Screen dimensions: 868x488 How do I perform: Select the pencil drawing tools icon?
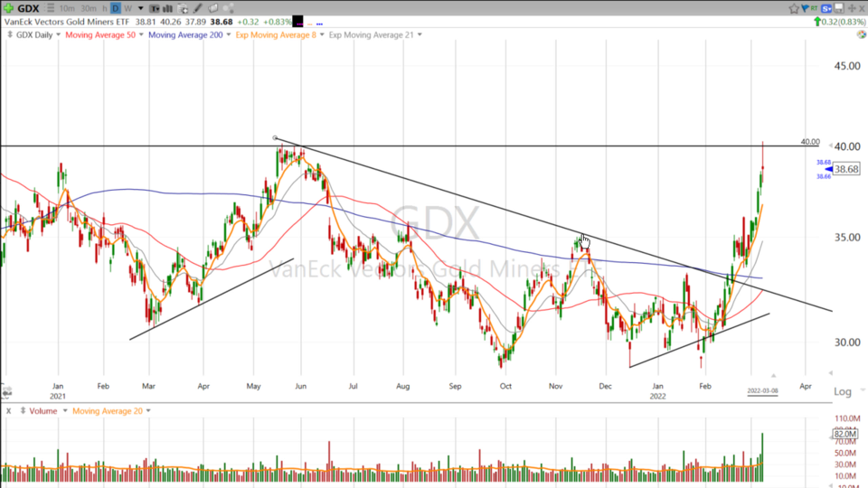[198, 8]
